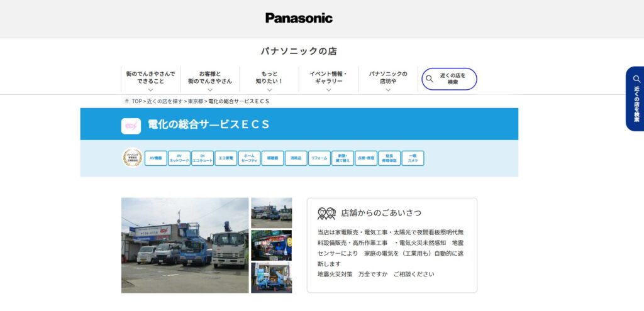Click the large storefront photo with trucks
Viewport: 644px width, 311px height.
pyautogui.click(x=185, y=245)
